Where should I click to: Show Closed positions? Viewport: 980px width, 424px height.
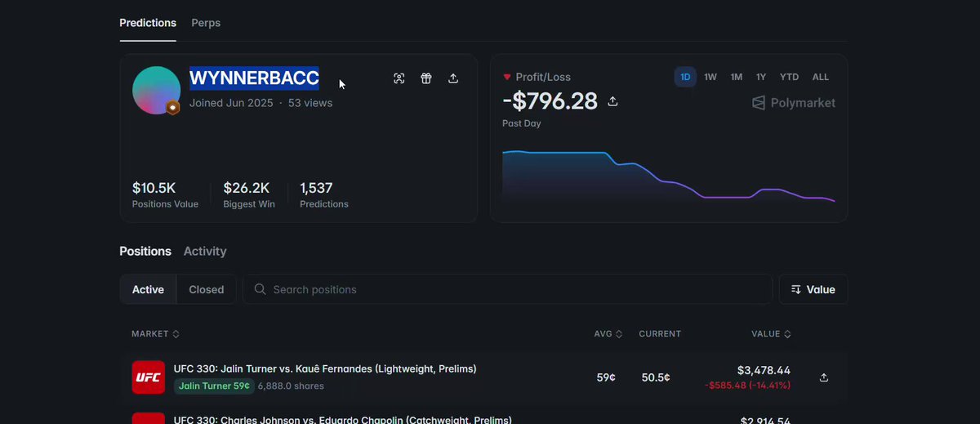pyautogui.click(x=207, y=289)
